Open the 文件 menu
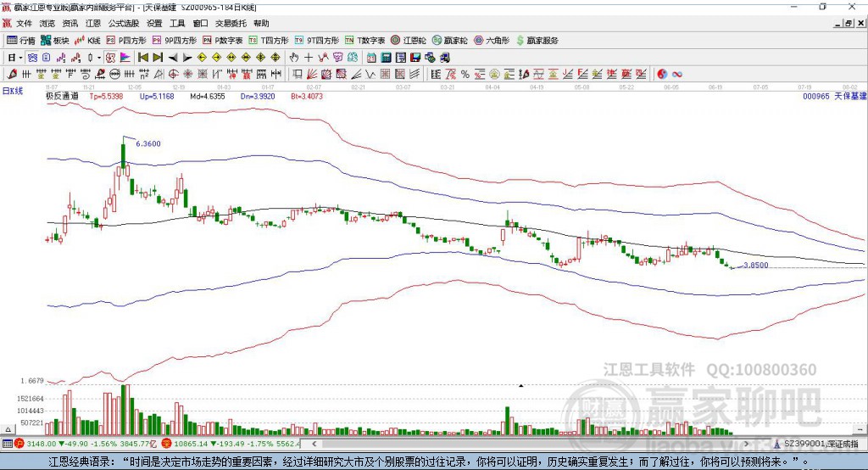The image size is (868, 470). [x=24, y=23]
